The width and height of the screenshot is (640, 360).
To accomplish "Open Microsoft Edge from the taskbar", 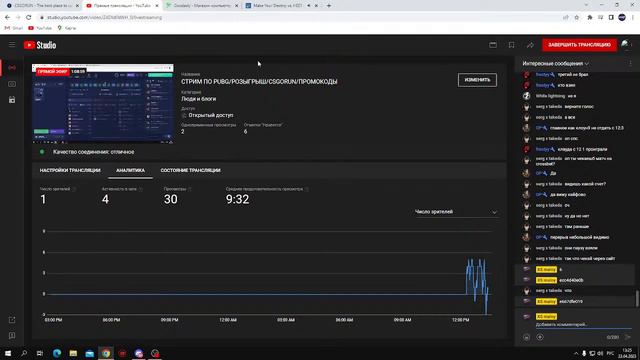I will point(57,353).
